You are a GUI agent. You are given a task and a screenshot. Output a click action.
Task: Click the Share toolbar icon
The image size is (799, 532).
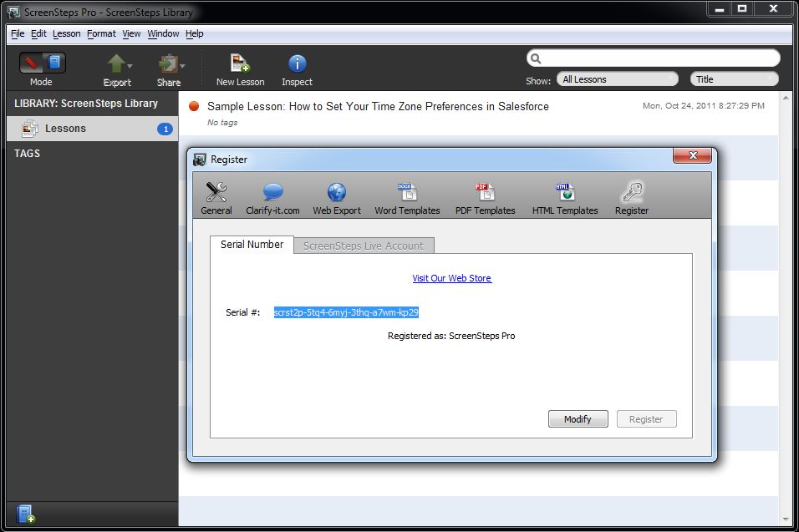[167, 63]
